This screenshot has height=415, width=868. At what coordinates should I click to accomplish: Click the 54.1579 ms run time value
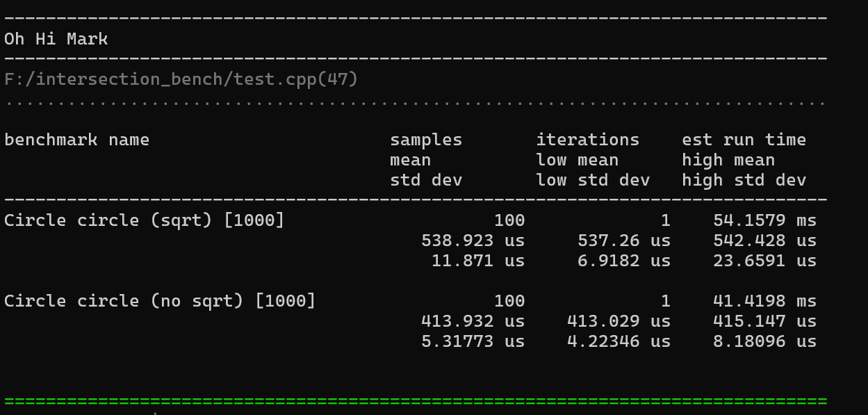pos(764,221)
